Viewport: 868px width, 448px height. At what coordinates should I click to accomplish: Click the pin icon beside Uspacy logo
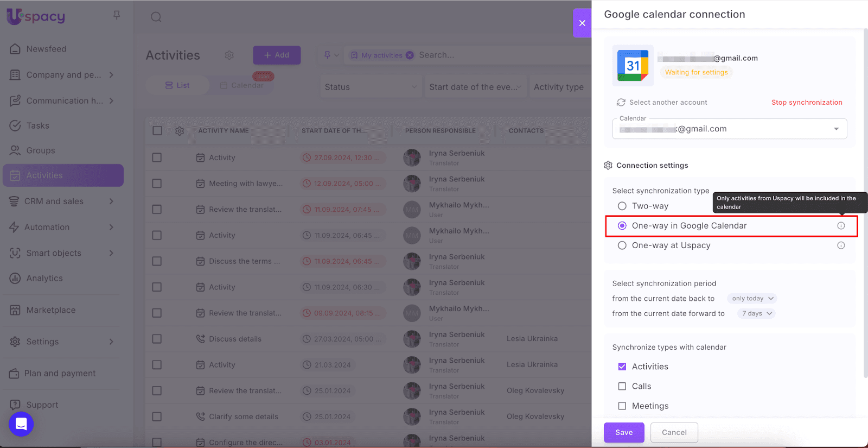(x=117, y=15)
